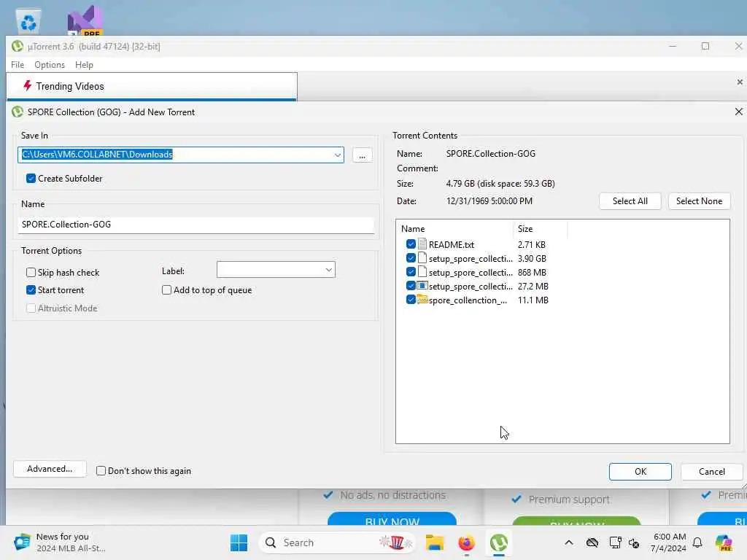The width and height of the screenshot is (747, 560).
Task: Uncheck the 27.2 MB setup file checkbox
Action: (x=411, y=286)
